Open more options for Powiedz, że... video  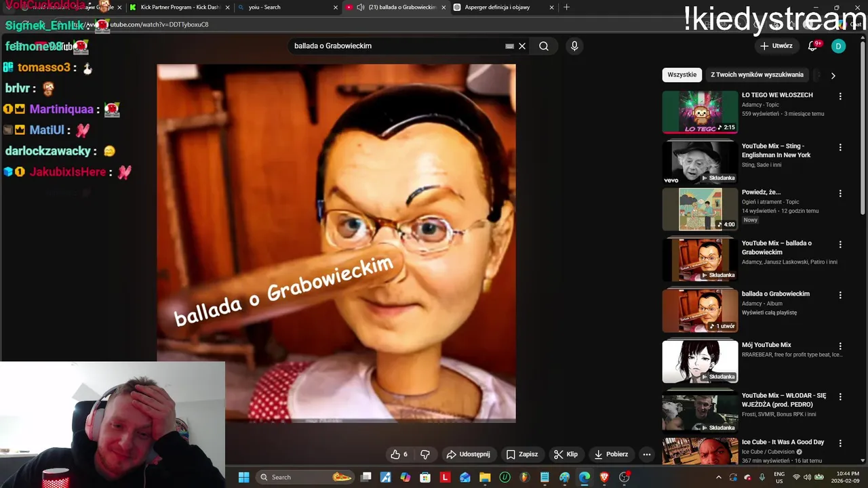point(840,193)
